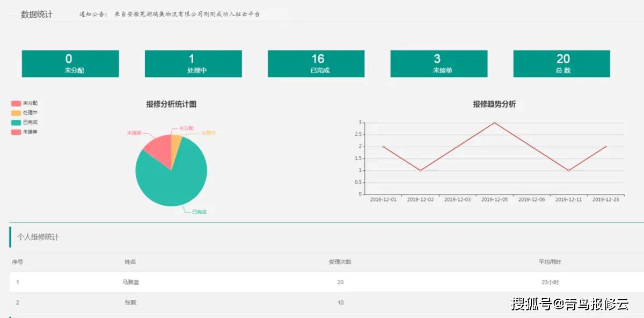Select the trend line data point for 2019-12-23
The image size is (644, 318).
click(x=605, y=147)
